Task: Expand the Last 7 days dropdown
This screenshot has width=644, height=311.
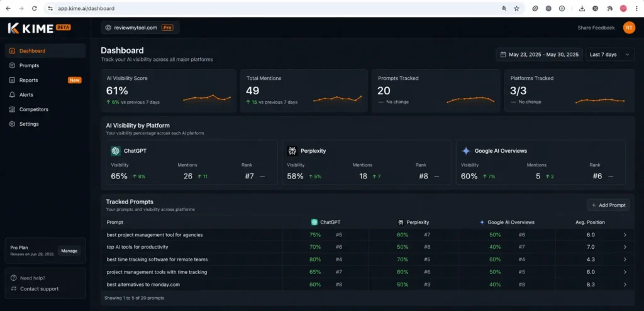Action: tap(609, 55)
